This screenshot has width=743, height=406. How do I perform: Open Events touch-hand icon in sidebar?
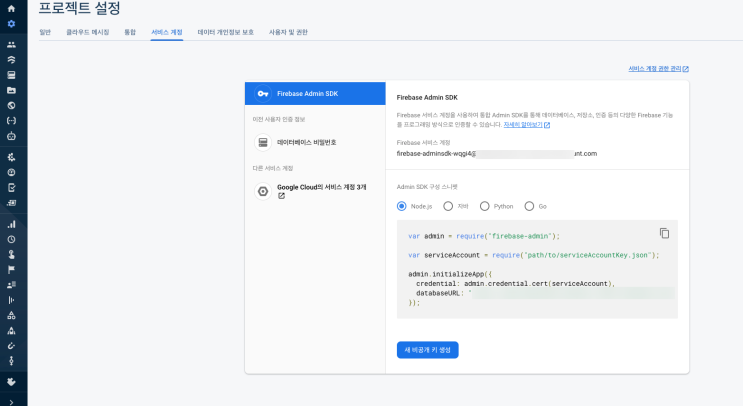[11, 254]
